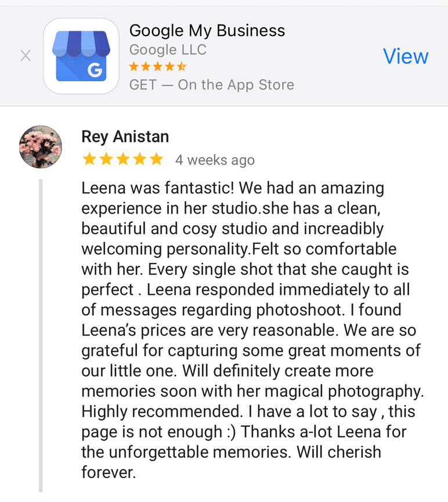Tap 'GET — On the App Store' text

coord(212,85)
